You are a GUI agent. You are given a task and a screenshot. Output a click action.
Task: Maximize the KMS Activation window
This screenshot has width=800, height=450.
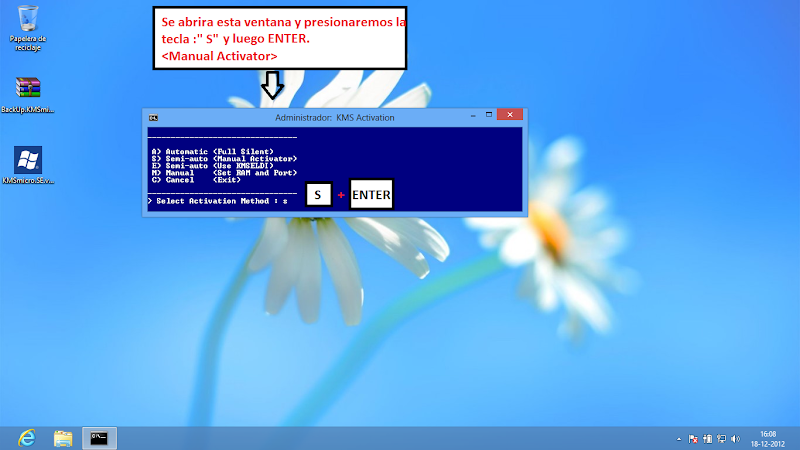489,115
